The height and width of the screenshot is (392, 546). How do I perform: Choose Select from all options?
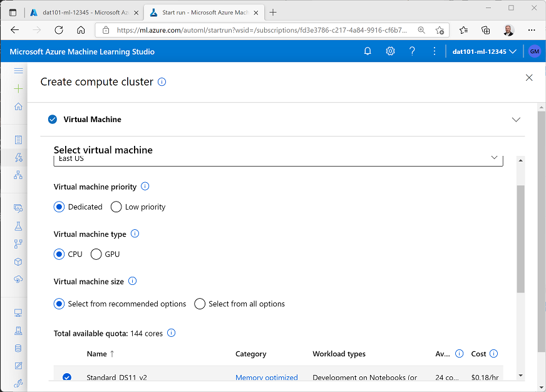[199, 304]
